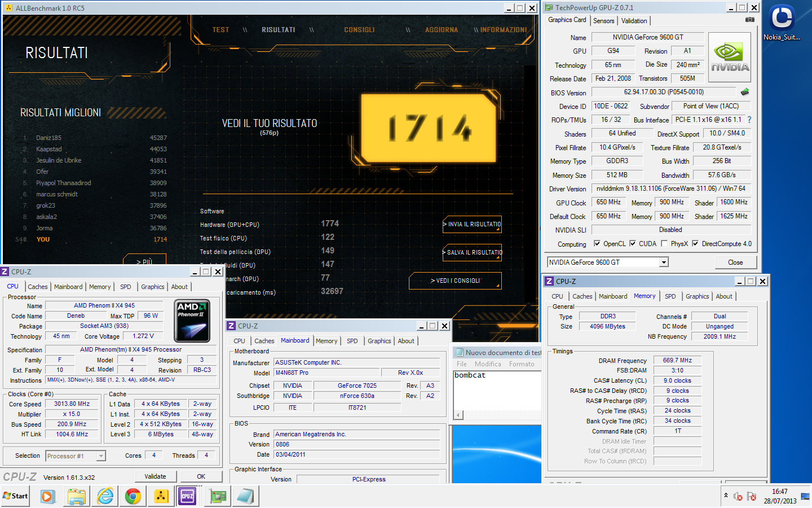Image resolution: width=812 pixels, height=508 pixels.
Task: Toggle the DirectCompute 4.0 checkbox
Action: (x=695, y=244)
